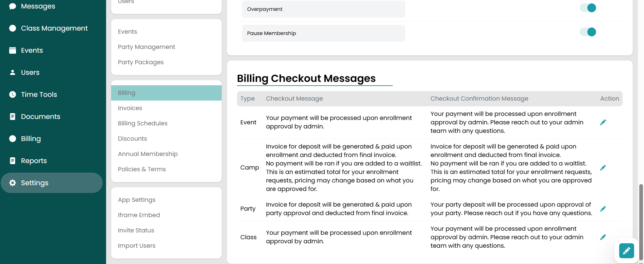
Task: Open Class Management in the sidebar
Action: [54, 28]
